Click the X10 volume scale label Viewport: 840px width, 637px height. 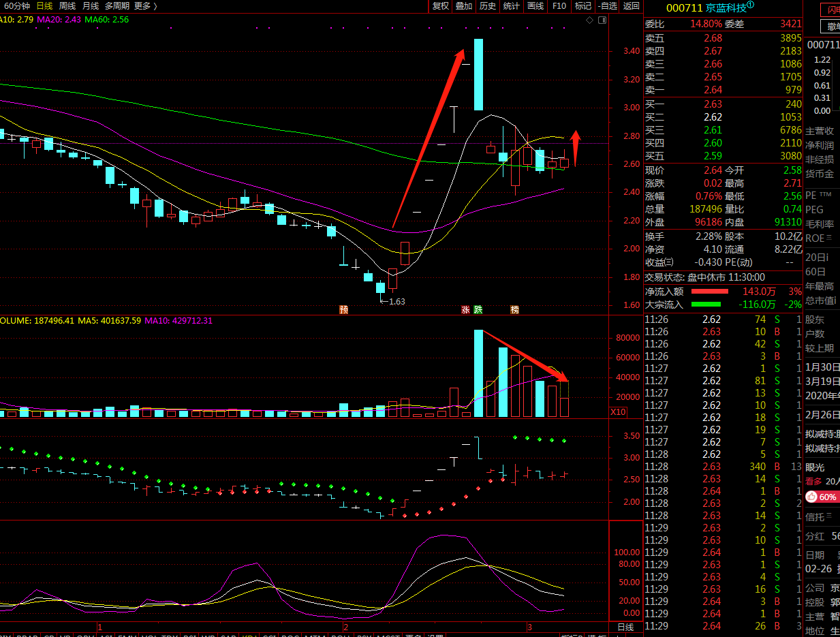coord(618,412)
